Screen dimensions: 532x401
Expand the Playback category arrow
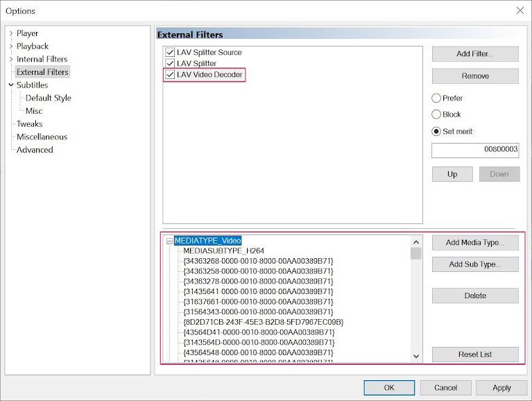pos(11,46)
